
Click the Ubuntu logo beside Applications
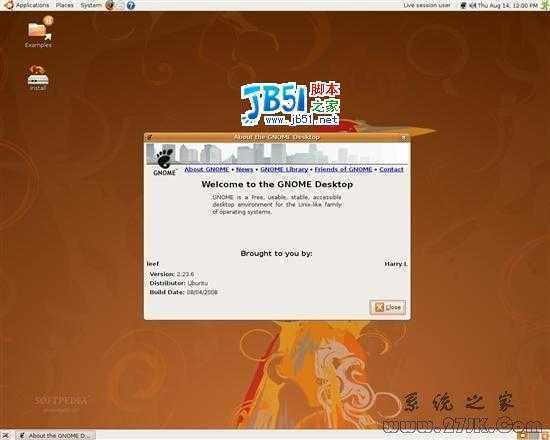click(x=9, y=5)
